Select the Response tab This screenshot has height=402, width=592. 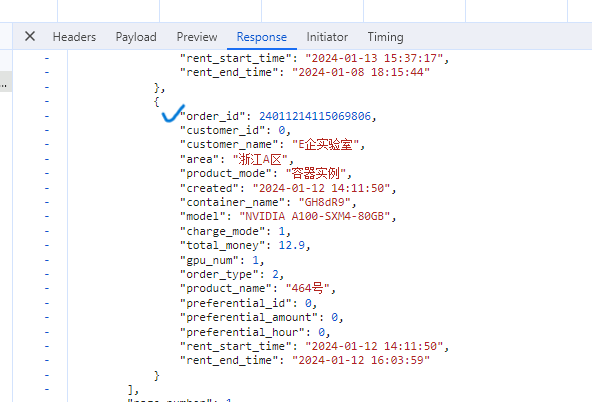point(262,37)
